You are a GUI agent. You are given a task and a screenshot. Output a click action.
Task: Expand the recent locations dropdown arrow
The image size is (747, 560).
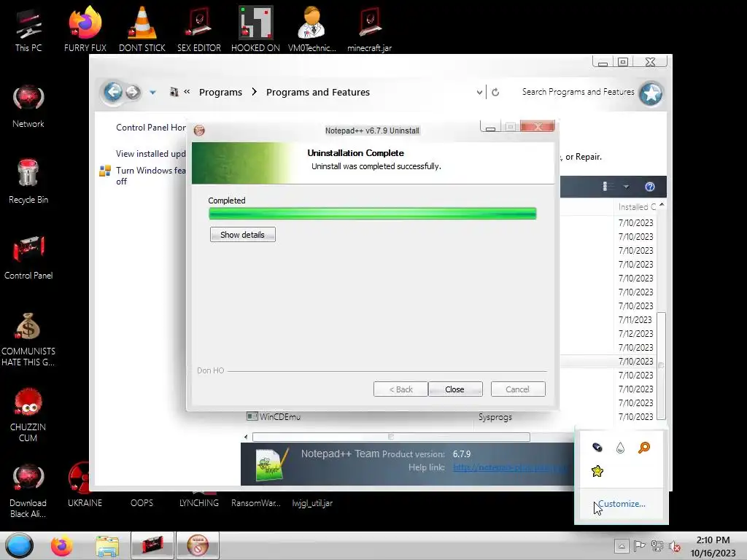[152, 93]
